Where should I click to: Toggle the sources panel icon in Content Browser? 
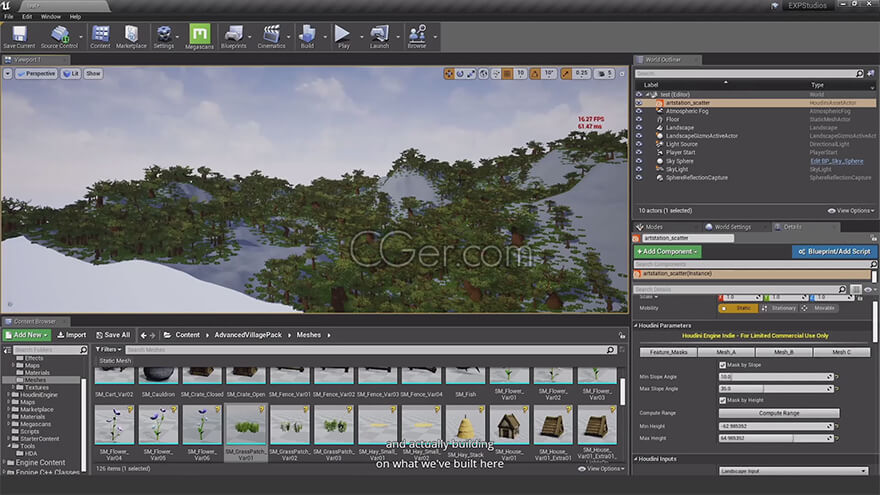pyautogui.click(x=7, y=350)
